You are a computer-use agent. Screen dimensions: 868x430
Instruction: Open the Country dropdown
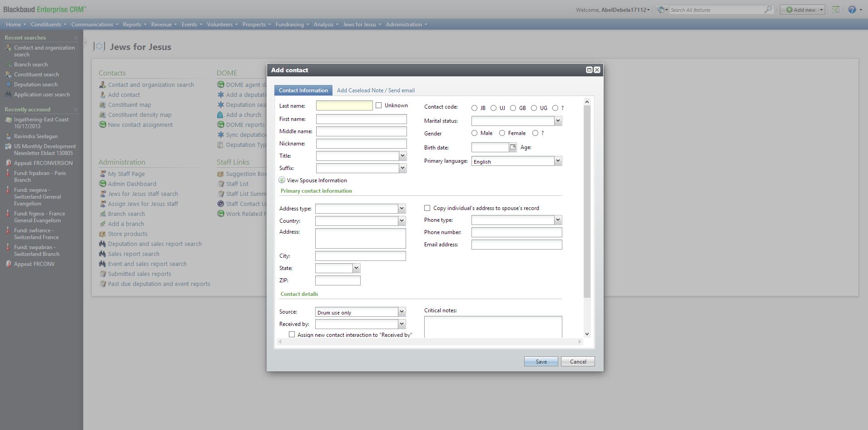point(402,221)
